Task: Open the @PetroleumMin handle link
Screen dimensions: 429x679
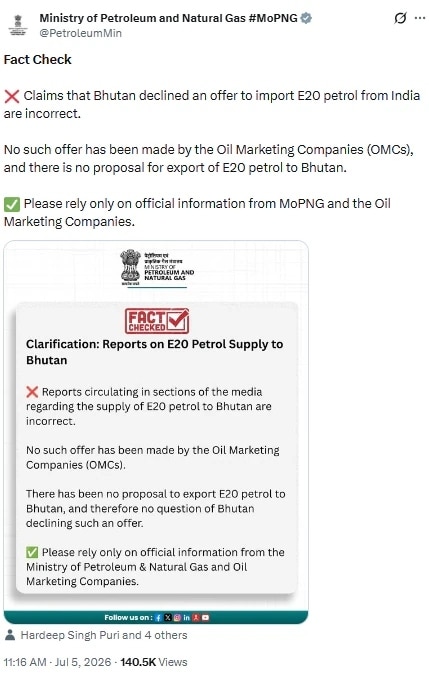Action: [81, 33]
